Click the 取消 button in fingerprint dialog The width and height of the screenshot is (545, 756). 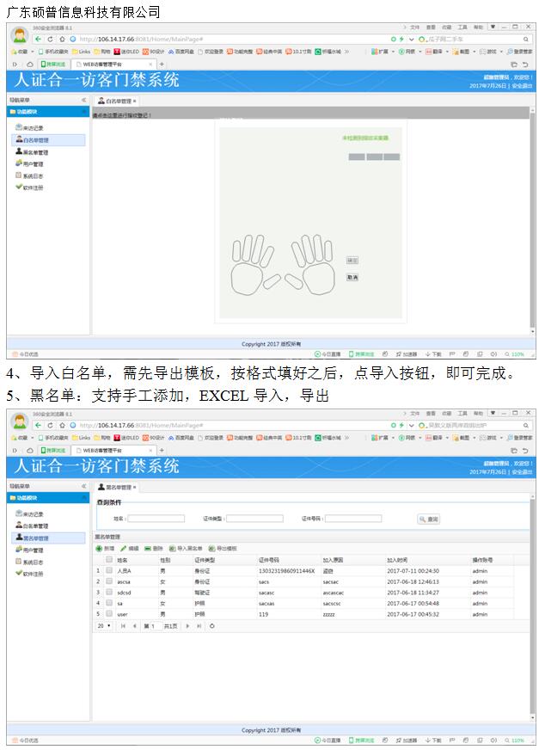tap(352, 278)
